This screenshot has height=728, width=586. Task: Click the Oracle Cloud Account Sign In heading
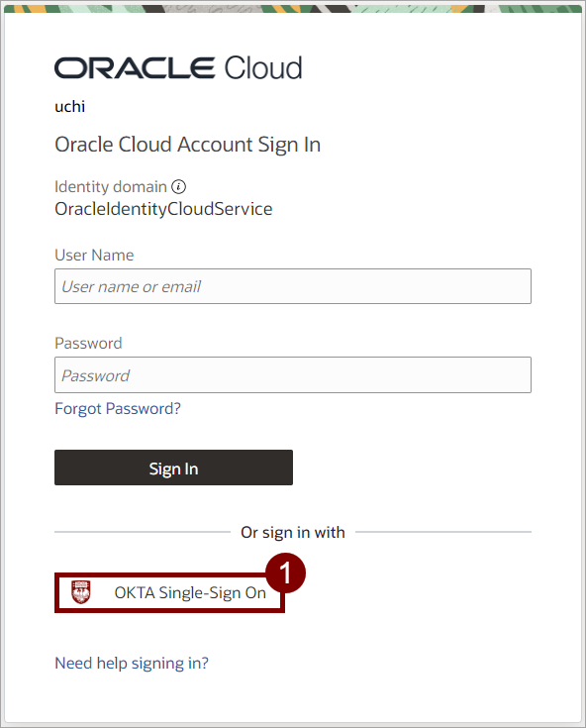pyautogui.click(x=187, y=145)
